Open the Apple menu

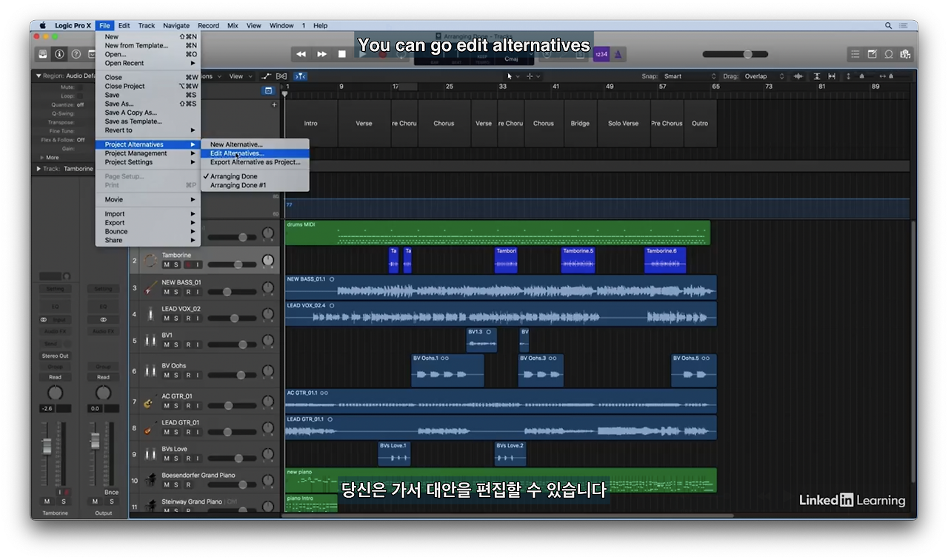(x=42, y=25)
